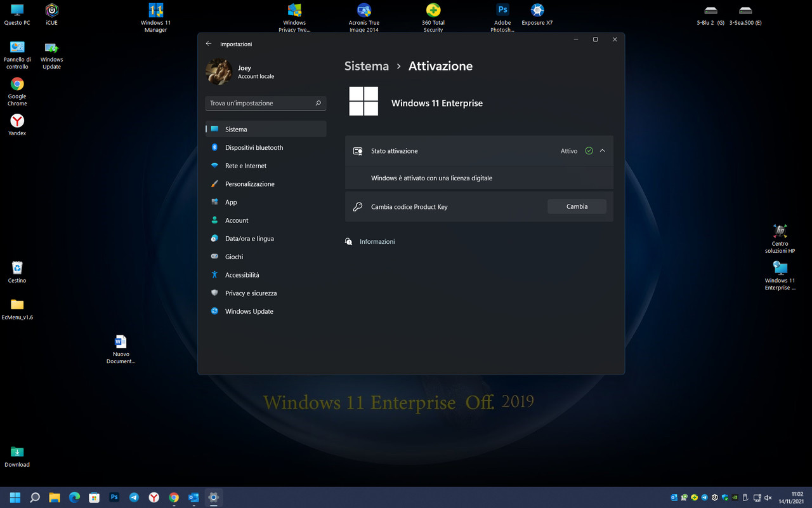Launch Microsoft Edge from taskbar

pos(74,497)
